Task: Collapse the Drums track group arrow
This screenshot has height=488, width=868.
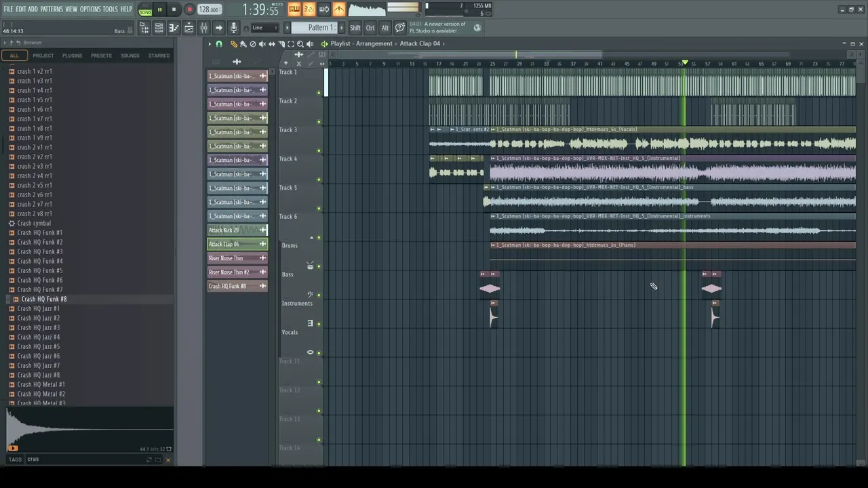Action: coord(311,237)
